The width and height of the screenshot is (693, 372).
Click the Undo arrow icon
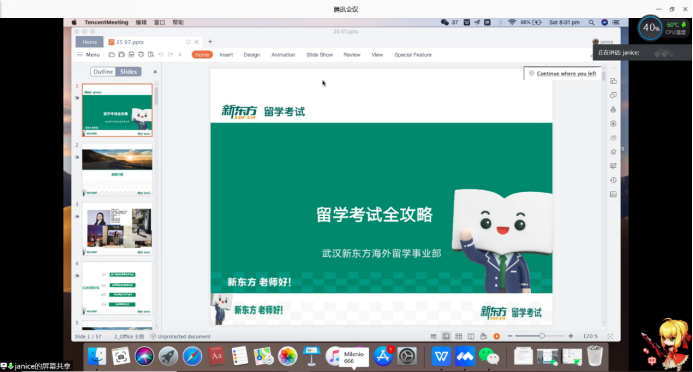tap(161, 55)
